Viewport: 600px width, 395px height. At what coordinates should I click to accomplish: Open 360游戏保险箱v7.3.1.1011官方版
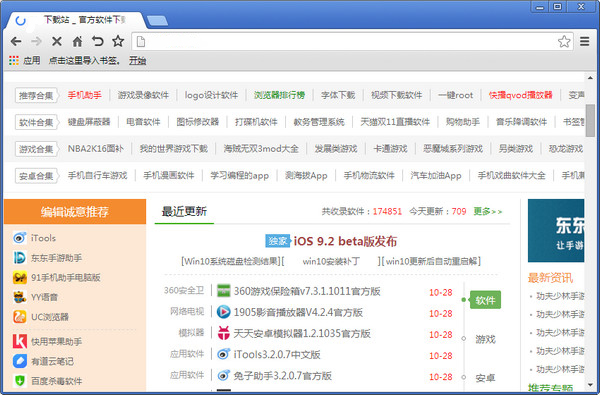pyautogui.click(x=307, y=291)
